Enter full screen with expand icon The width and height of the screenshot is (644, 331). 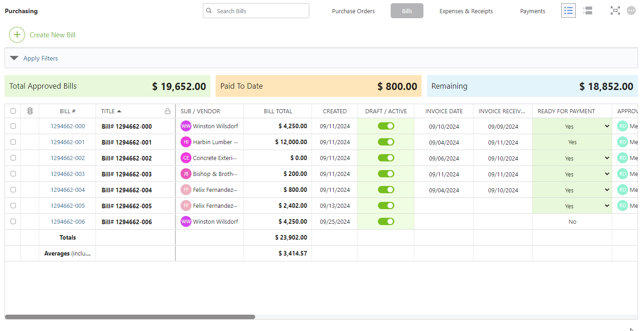point(615,10)
